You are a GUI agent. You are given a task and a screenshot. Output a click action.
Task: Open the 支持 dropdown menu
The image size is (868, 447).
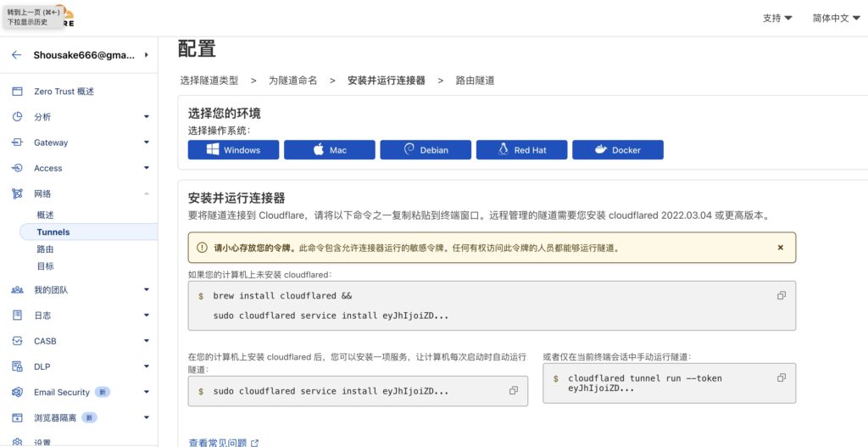(777, 19)
